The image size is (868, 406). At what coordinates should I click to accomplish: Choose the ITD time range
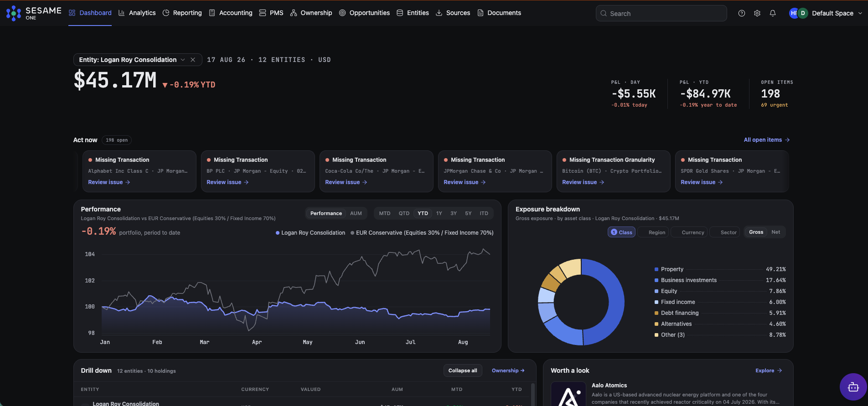pos(484,213)
